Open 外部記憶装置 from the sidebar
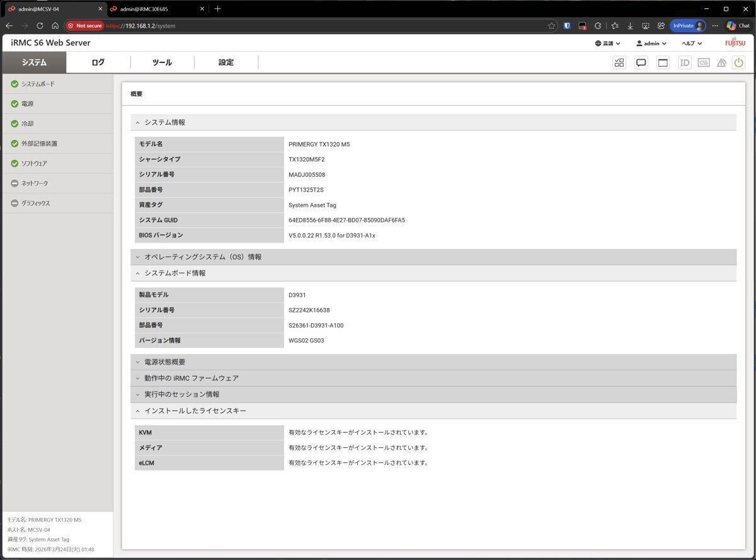The height and width of the screenshot is (560, 756). 42,143
